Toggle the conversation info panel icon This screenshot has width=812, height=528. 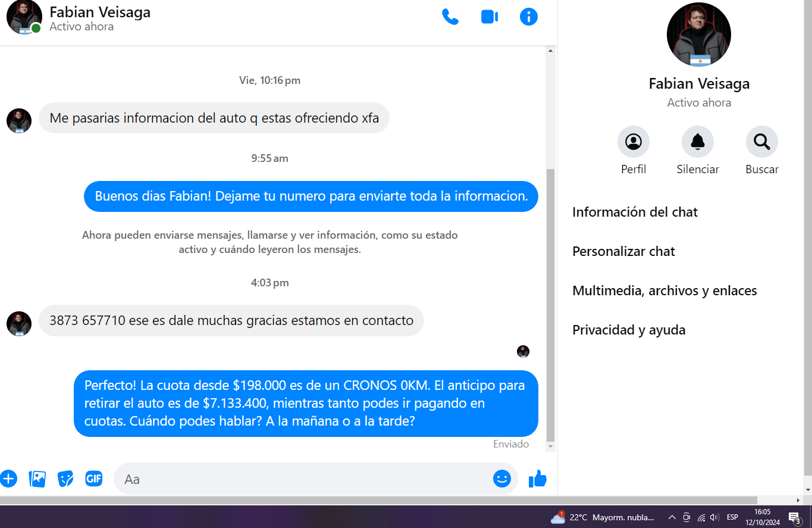[528, 17]
